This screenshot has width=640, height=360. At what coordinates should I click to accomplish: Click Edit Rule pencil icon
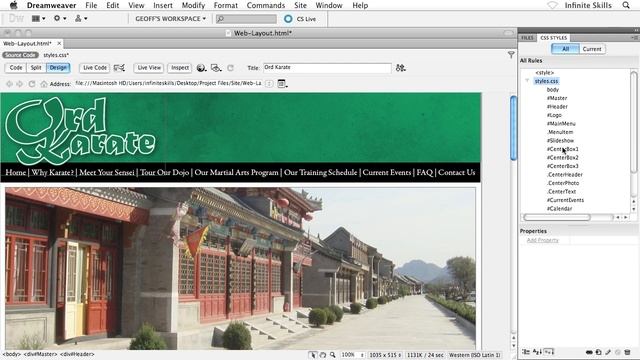608,352
